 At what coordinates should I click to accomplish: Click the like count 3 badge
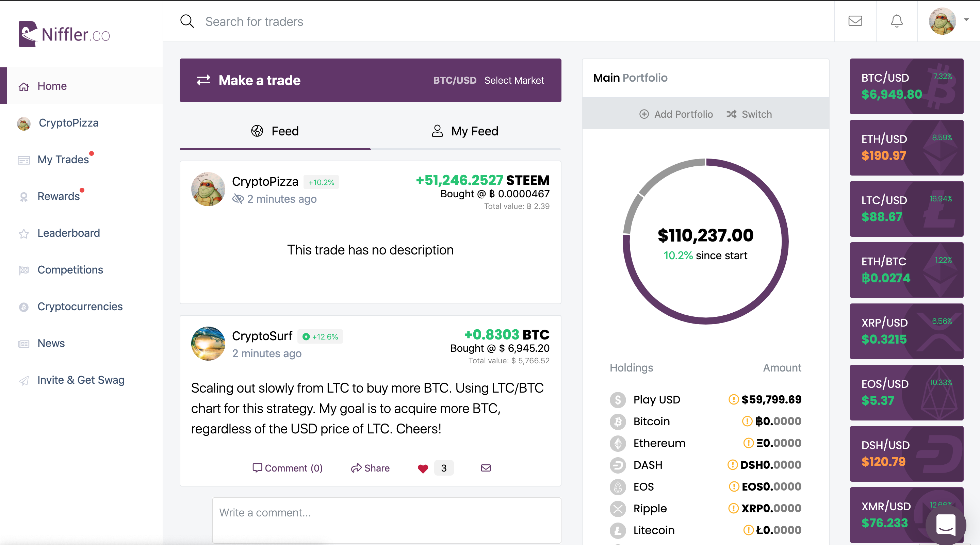point(444,468)
